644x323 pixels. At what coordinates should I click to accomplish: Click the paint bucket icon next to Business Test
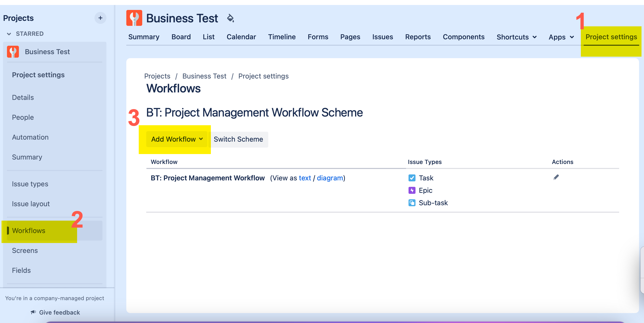coord(231,18)
